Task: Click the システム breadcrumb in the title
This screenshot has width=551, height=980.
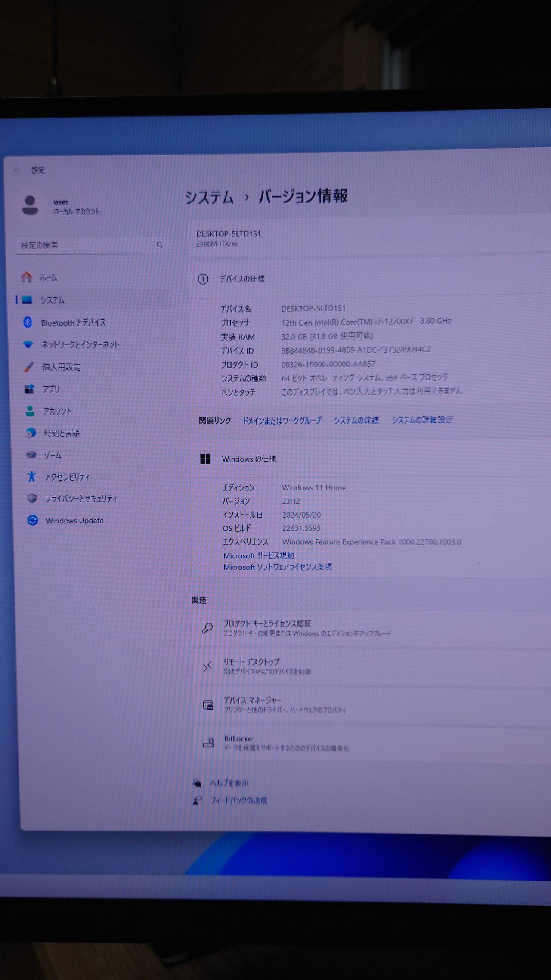Action: 209,198
